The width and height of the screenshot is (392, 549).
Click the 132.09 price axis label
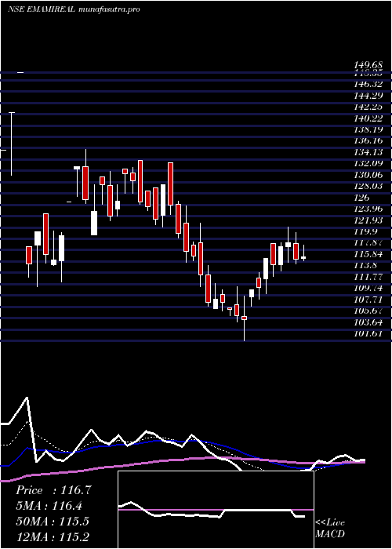[368, 163]
